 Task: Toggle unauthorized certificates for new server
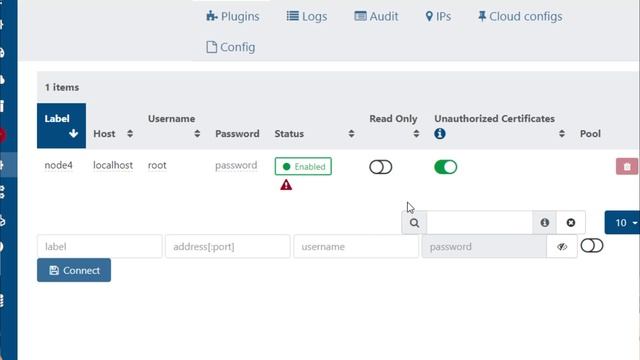point(592,246)
